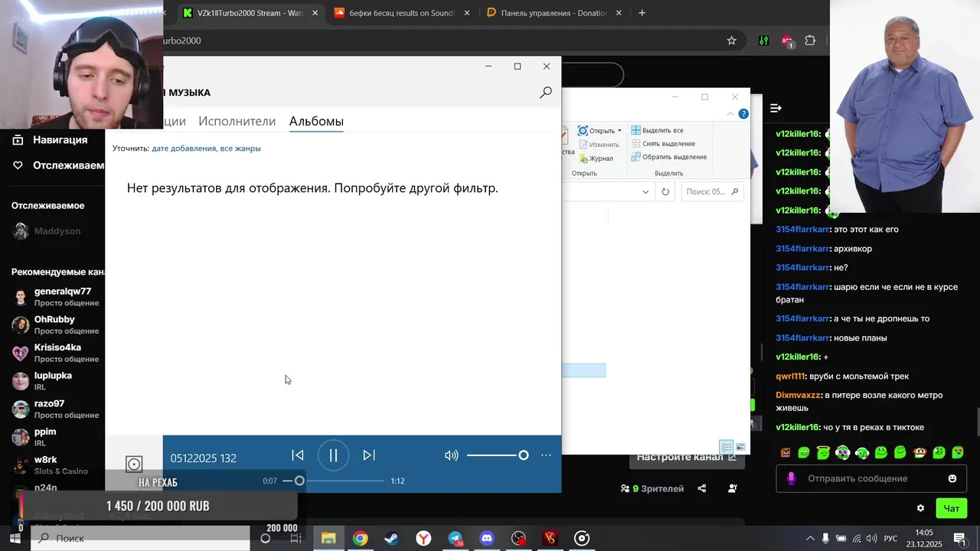
Task: Switch keyboard language РУС in tray
Action: tap(890, 539)
